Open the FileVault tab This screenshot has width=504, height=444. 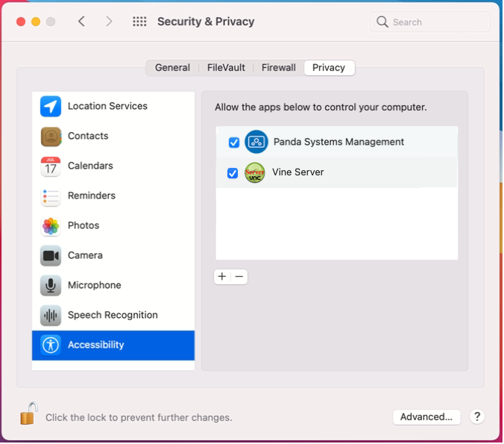(x=227, y=68)
